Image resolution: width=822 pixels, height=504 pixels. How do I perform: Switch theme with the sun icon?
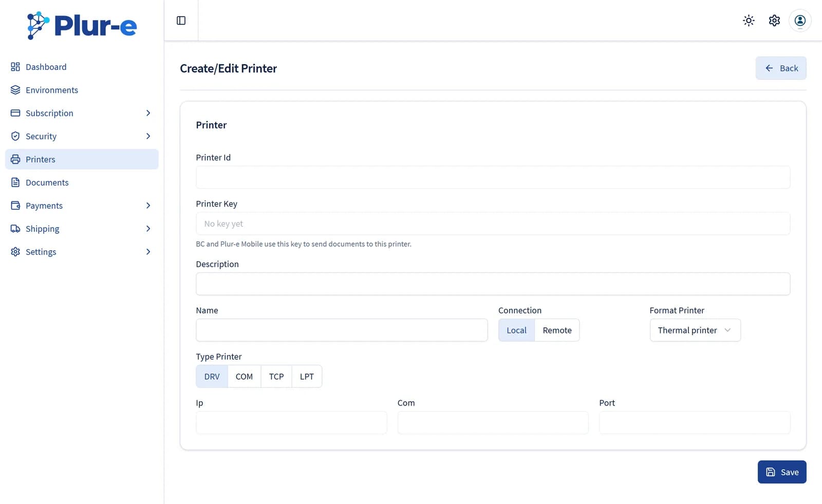[749, 21]
